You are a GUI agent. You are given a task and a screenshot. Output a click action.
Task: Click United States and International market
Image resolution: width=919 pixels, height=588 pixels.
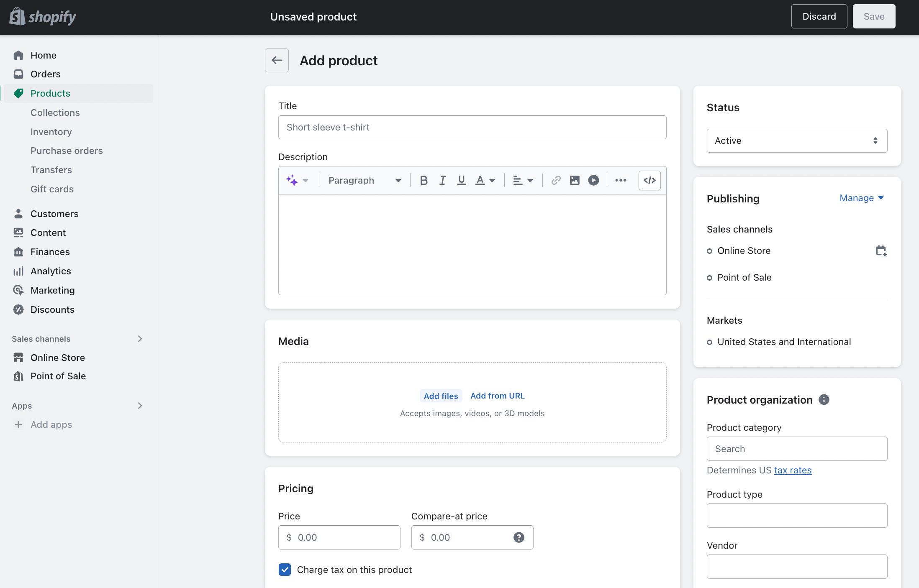click(x=784, y=342)
